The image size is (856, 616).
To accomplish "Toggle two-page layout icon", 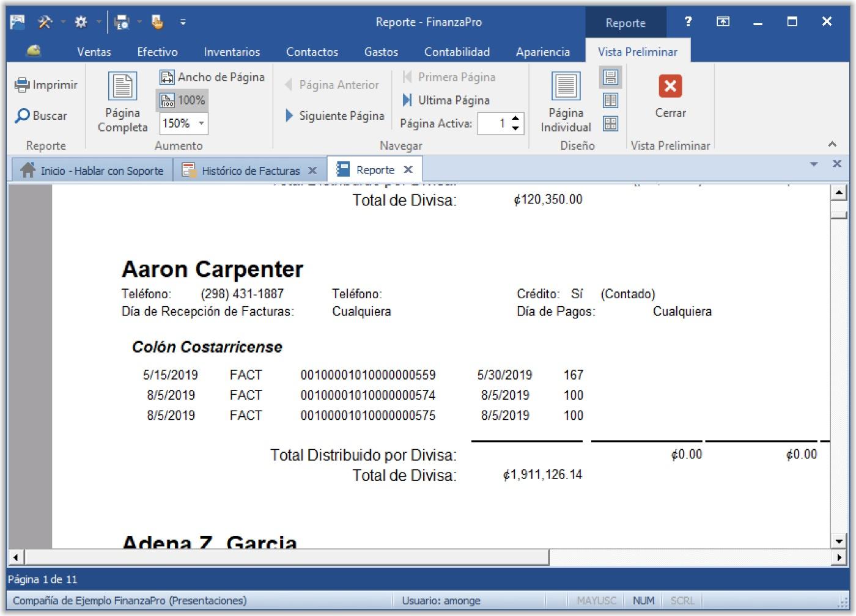I will pos(610,101).
